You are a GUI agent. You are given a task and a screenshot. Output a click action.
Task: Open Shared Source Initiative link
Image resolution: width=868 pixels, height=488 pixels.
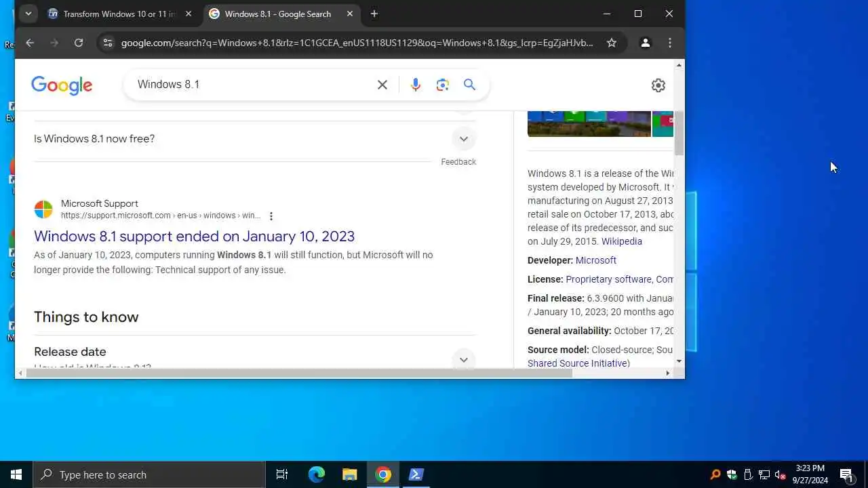(x=577, y=363)
